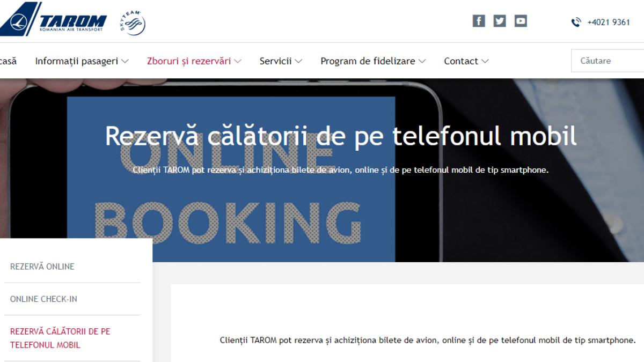This screenshot has width=644, height=362.
Task: Expand the Contact menu chevron
Action: [x=485, y=61]
